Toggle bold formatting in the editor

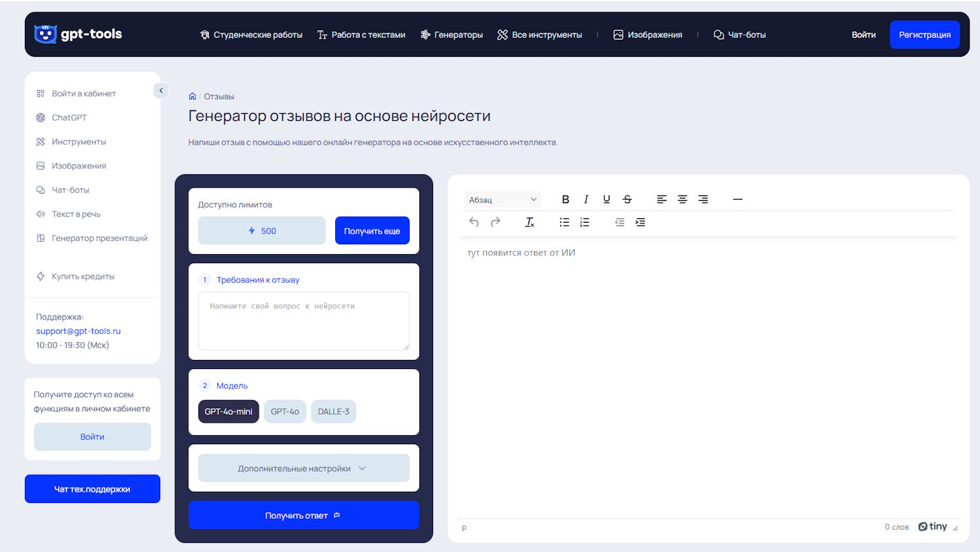coord(565,199)
